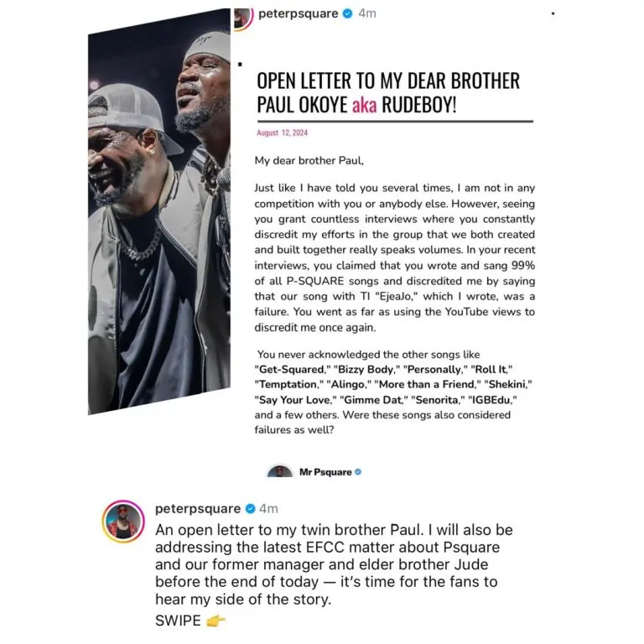Click the Mr Psquare profile picture

pos(280,471)
